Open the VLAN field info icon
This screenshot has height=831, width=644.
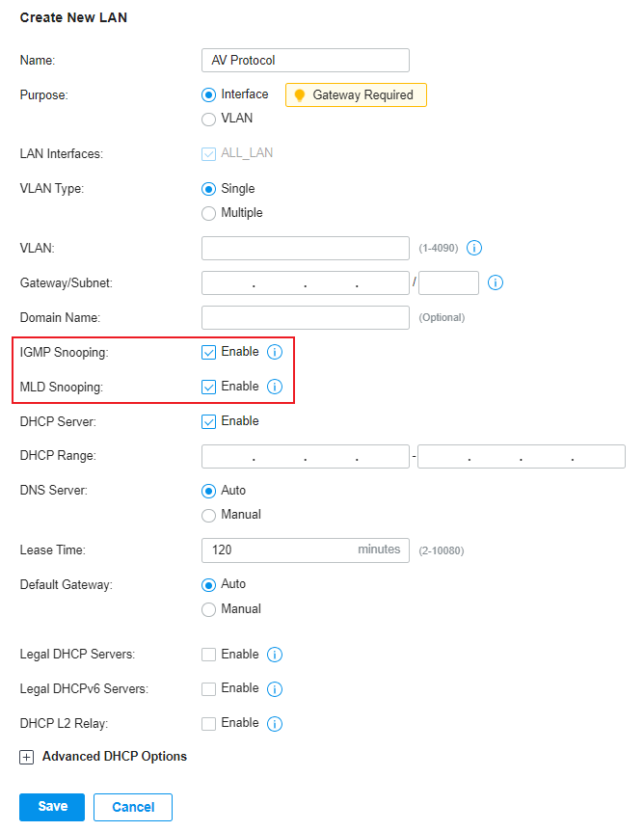(474, 248)
